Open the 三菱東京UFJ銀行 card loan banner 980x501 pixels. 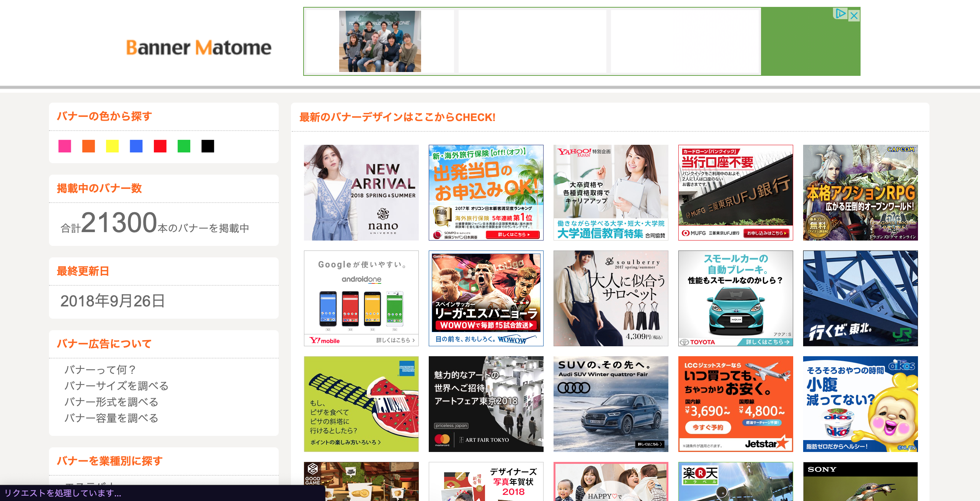point(736,193)
